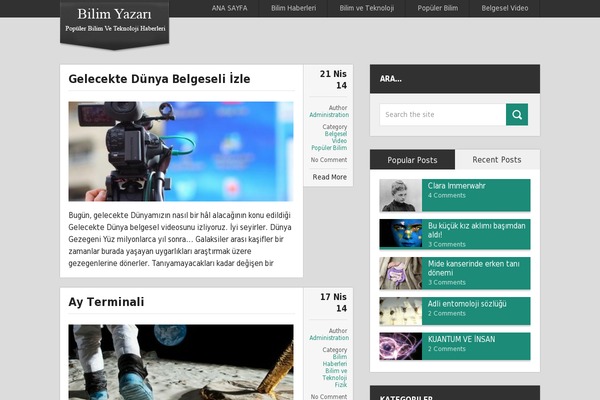This screenshot has width=600, height=400.
Task: Focus the Search the site field
Action: pyautogui.click(x=443, y=114)
